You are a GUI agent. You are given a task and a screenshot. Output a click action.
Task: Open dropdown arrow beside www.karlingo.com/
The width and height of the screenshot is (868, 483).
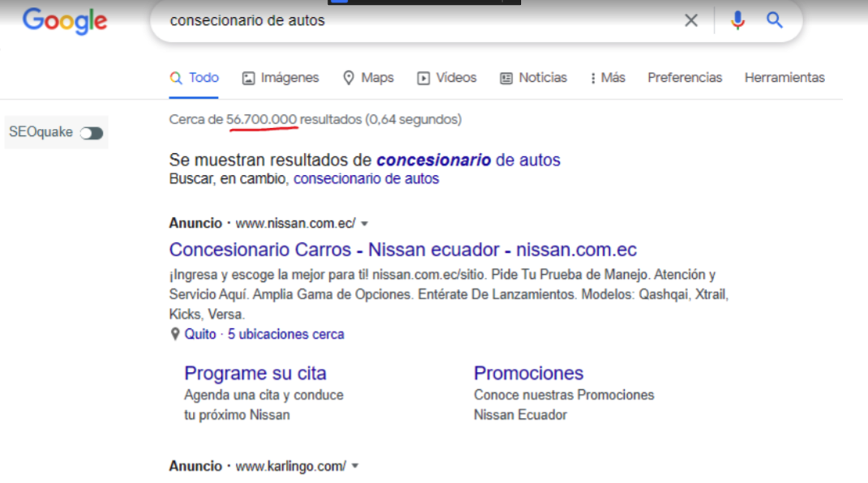(x=355, y=467)
